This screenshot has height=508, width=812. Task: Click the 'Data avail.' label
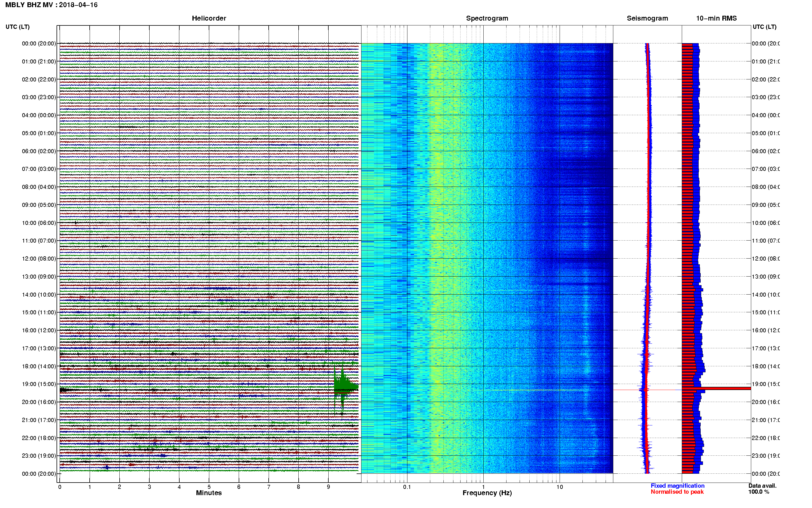[762, 486]
